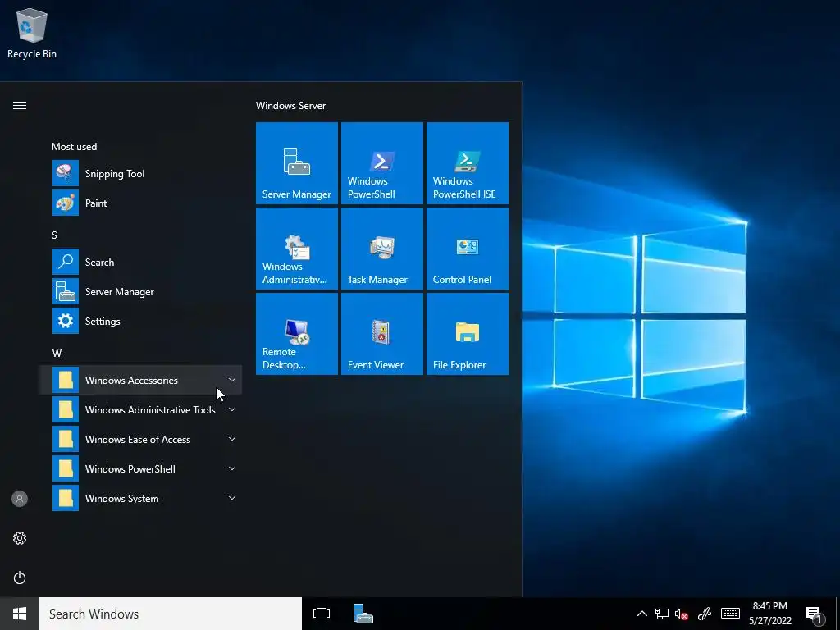This screenshot has height=630, width=840.
Task: Expand the Windows System folder chevron
Action: click(x=232, y=498)
